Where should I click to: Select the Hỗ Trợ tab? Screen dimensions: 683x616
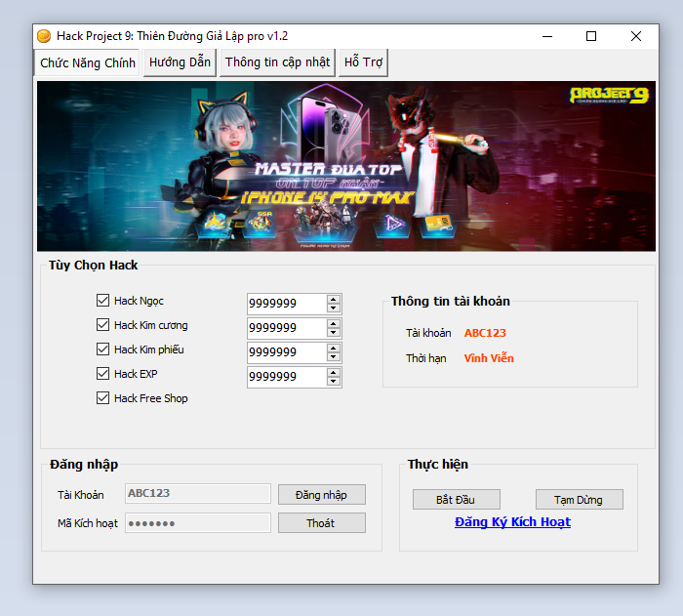pos(363,62)
